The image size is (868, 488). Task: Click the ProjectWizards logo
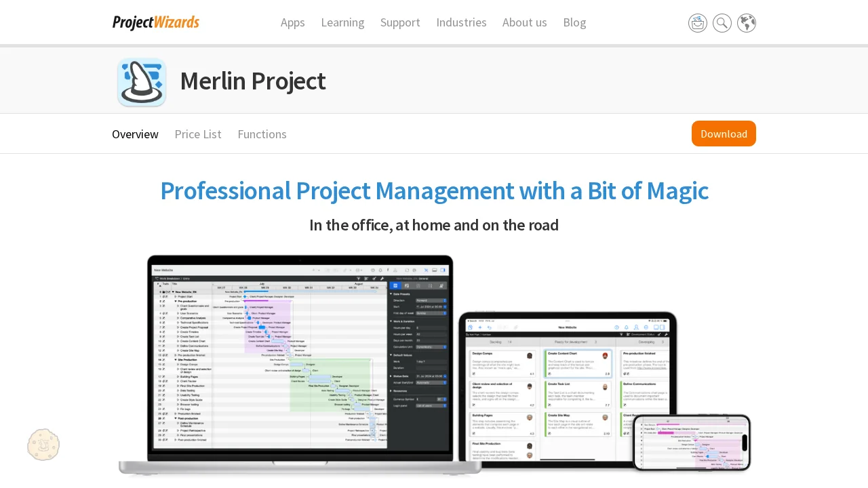155,22
